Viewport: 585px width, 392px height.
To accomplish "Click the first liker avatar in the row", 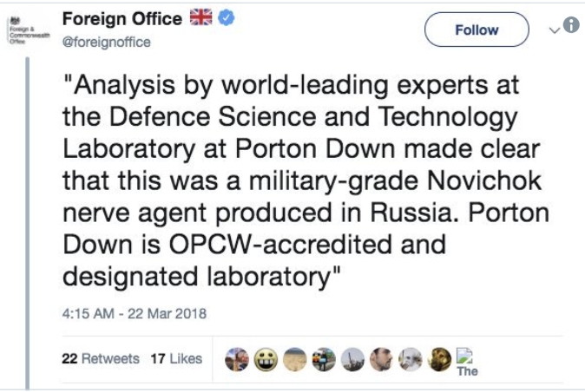I will tap(236, 358).
